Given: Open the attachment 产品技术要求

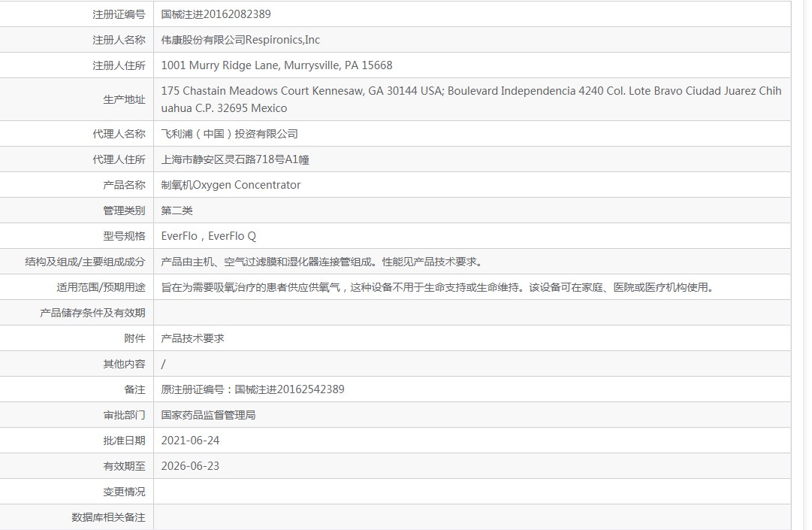Looking at the screenshot, I should click(x=192, y=338).
